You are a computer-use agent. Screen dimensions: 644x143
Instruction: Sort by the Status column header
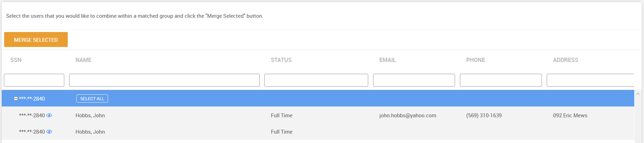point(281,60)
